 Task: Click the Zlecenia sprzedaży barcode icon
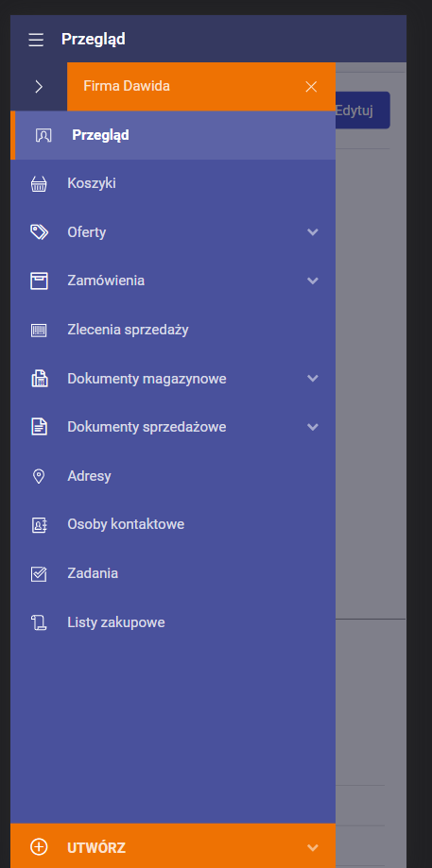pos(39,331)
